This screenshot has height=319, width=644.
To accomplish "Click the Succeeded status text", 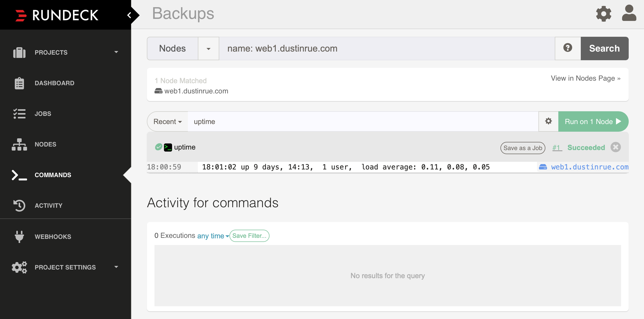I will (x=586, y=148).
